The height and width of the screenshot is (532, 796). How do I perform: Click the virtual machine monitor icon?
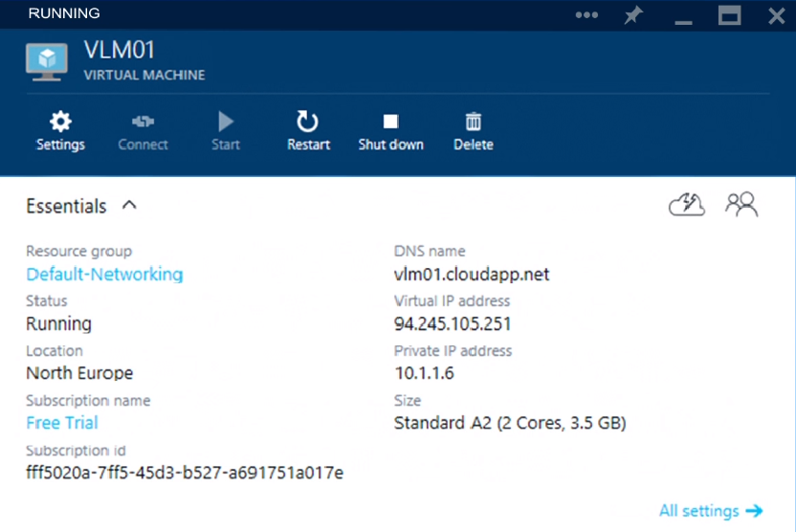47,62
